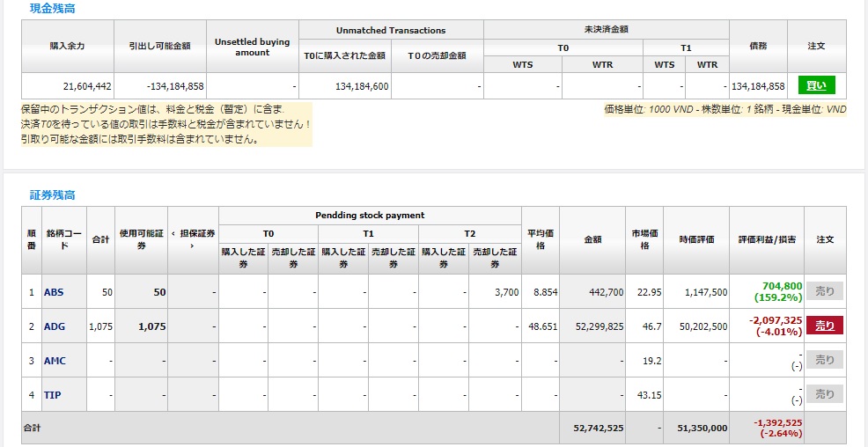Click the 売り button in TIP row

825,394
